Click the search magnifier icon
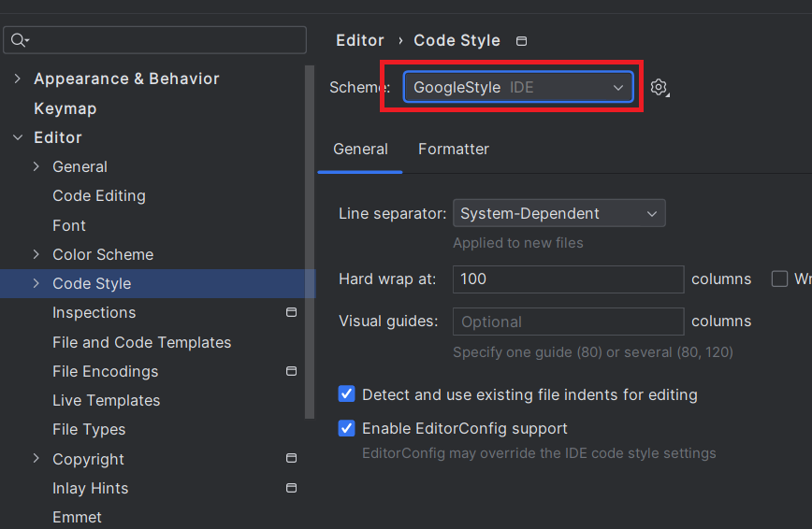This screenshot has width=812, height=529. 19,40
